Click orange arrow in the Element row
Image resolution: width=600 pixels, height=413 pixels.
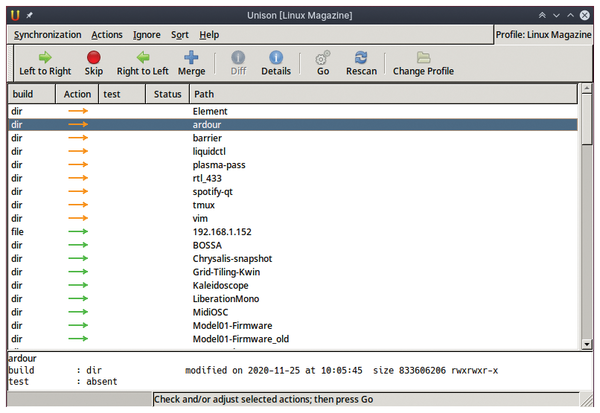coord(78,111)
